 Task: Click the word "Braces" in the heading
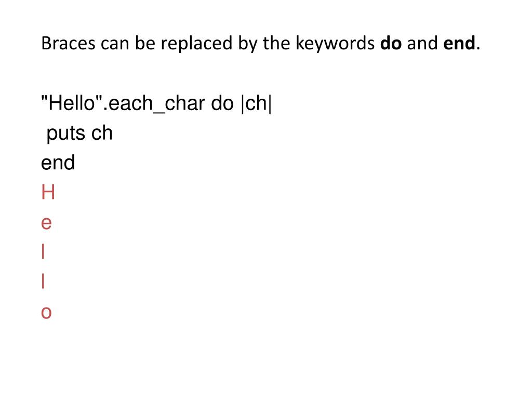pyautogui.click(x=68, y=44)
